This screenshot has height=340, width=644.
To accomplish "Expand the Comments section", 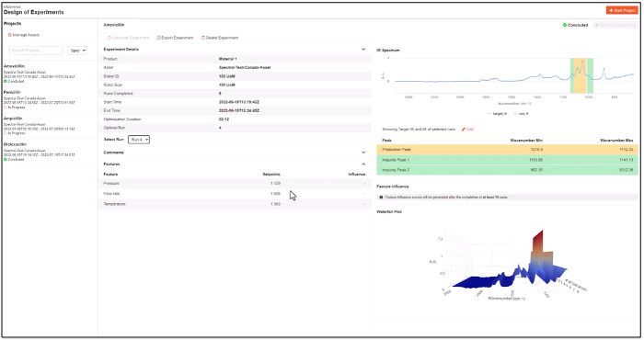I will (363, 153).
